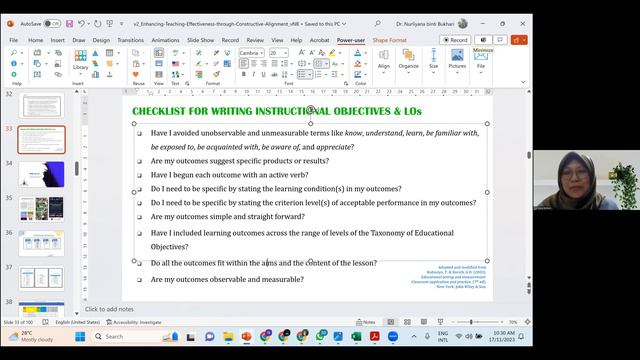
Task: Switch to the Animations tab
Action: (165, 40)
